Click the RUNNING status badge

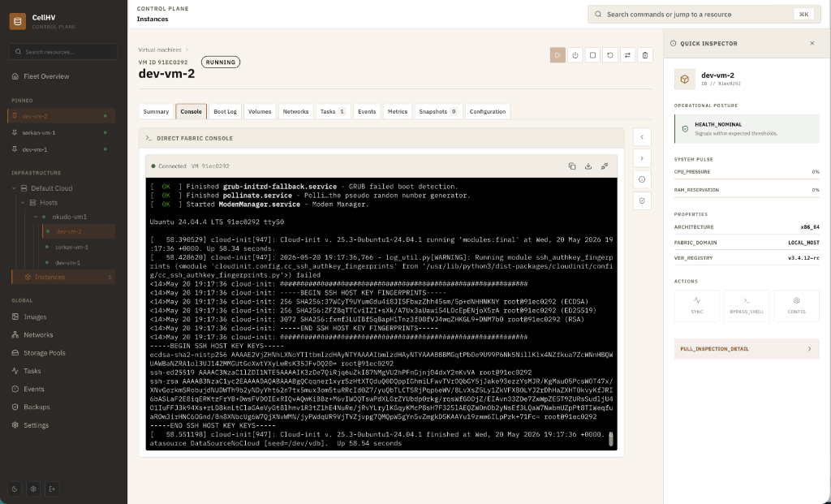point(221,62)
